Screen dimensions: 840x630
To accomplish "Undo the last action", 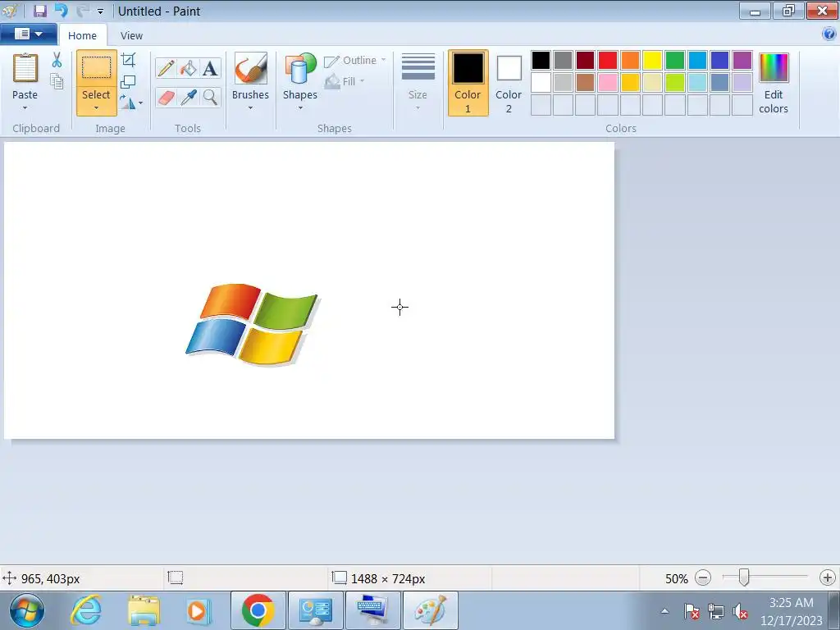I will coord(61,11).
